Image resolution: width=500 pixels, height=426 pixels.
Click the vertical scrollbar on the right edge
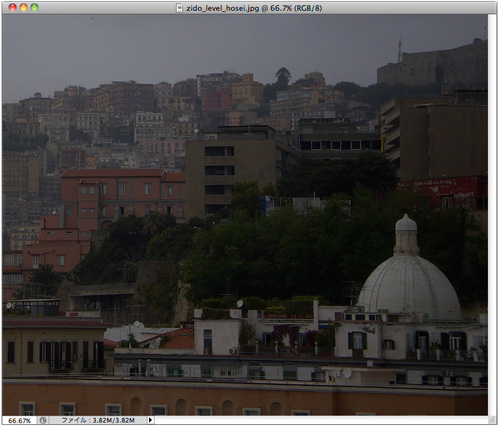[492, 215]
